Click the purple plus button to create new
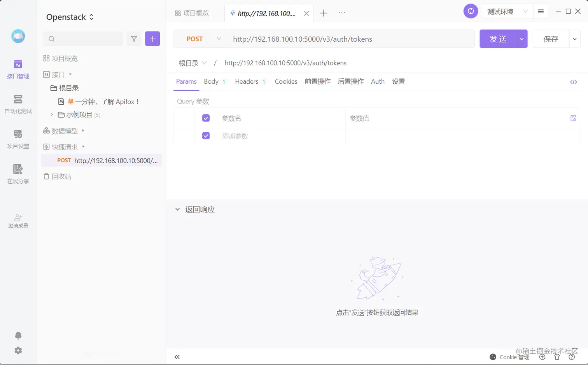The height and width of the screenshot is (365, 588). [x=152, y=39]
